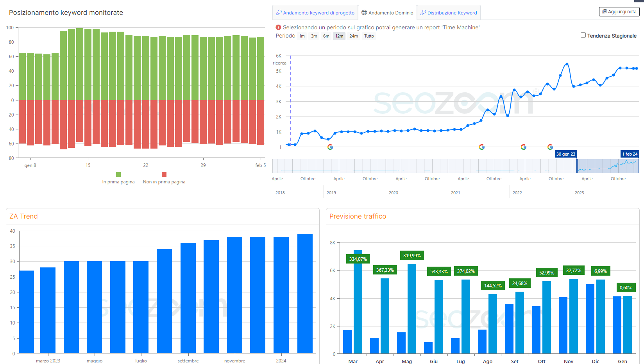
Task: Click the rightmost Google update marker icon
Action: click(x=550, y=147)
